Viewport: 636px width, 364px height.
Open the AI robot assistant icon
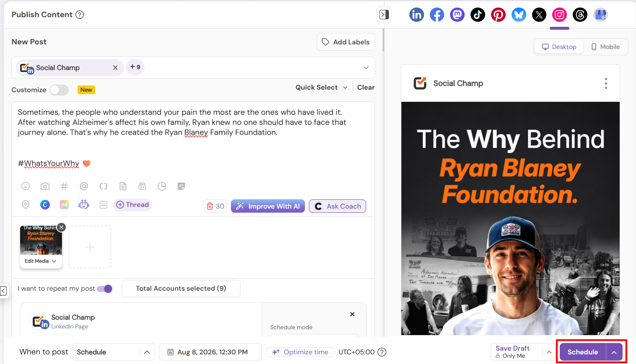[x=84, y=204]
